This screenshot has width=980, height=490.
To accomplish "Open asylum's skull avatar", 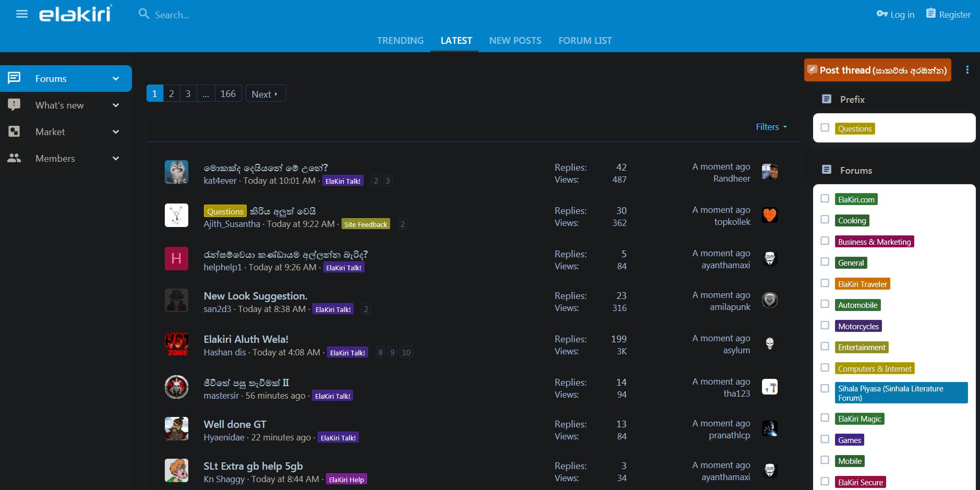I will [770, 343].
